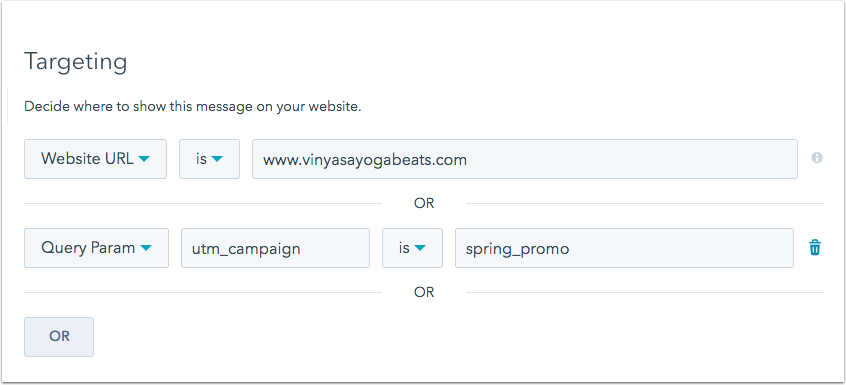Open the Query Param rule type dropdown
This screenshot has height=385, width=846.
click(x=97, y=248)
